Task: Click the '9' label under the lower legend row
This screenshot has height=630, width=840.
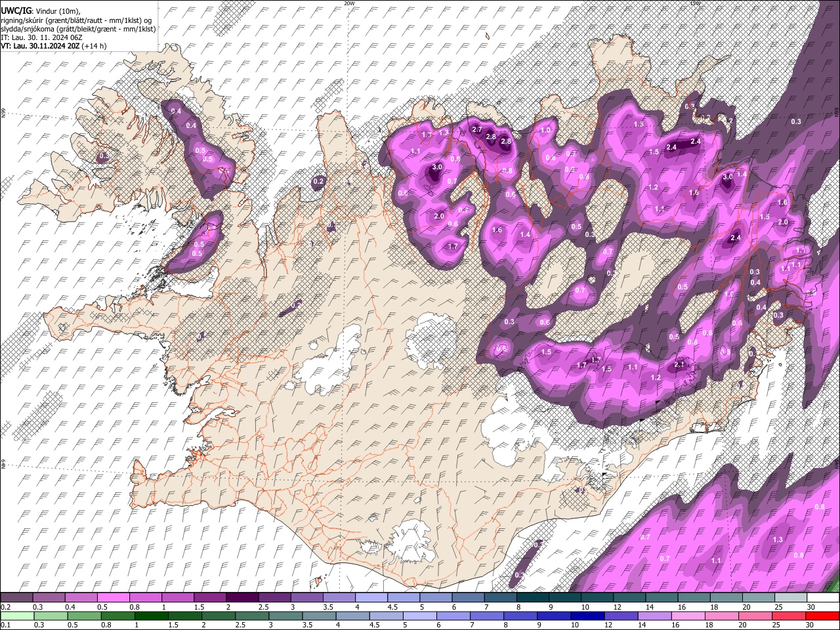Action: 539,625
